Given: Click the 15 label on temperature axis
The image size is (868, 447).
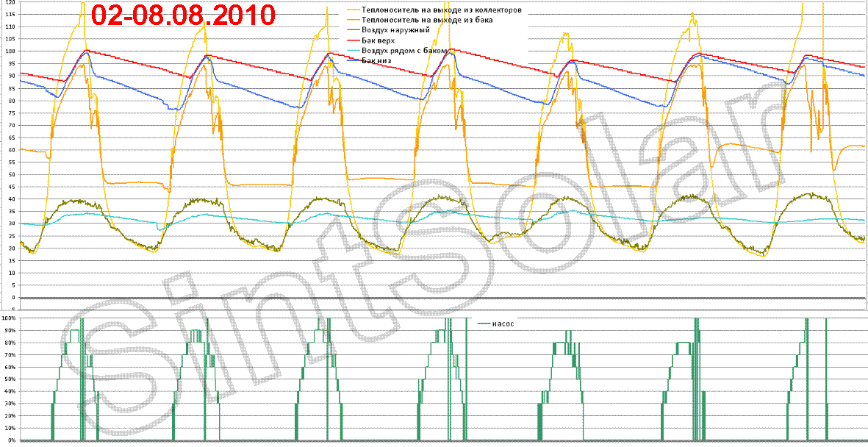Looking at the screenshot, I should coord(12,260).
